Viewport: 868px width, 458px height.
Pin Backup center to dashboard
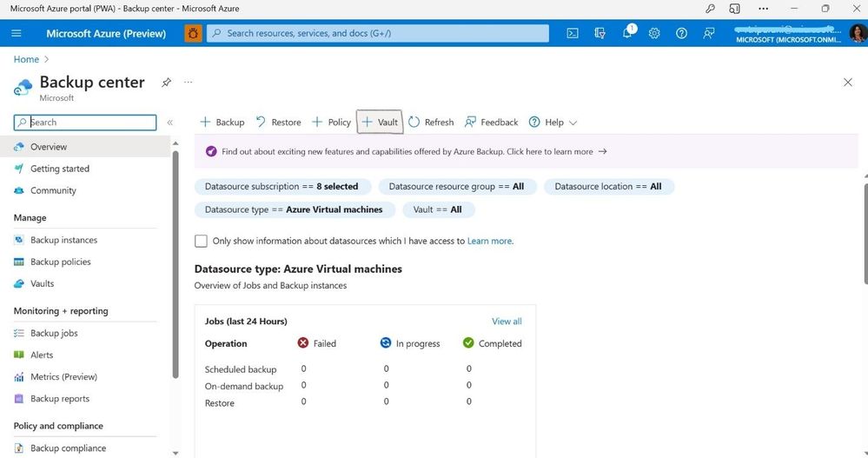(x=166, y=83)
